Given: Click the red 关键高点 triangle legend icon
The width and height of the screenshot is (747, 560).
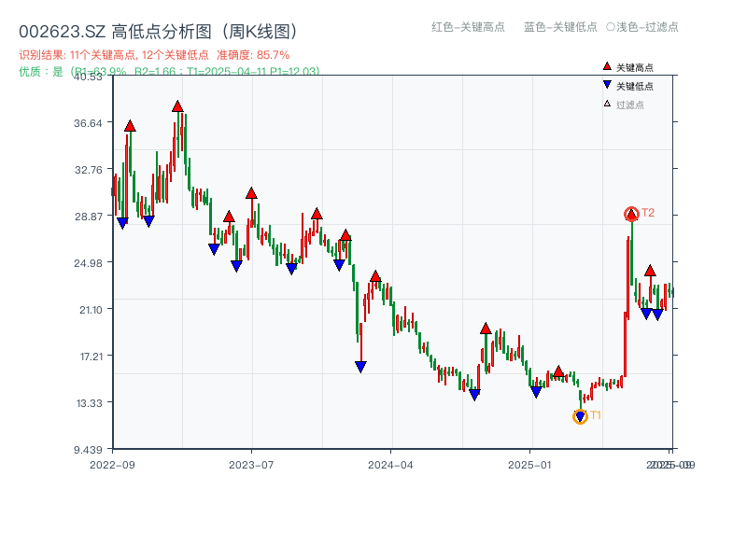Looking at the screenshot, I should (607, 66).
